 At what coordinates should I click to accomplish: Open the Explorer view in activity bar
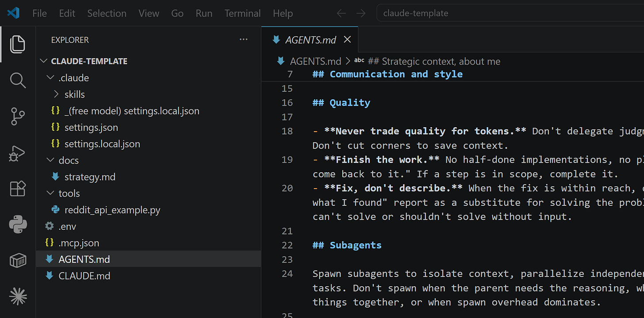pyautogui.click(x=18, y=44)
